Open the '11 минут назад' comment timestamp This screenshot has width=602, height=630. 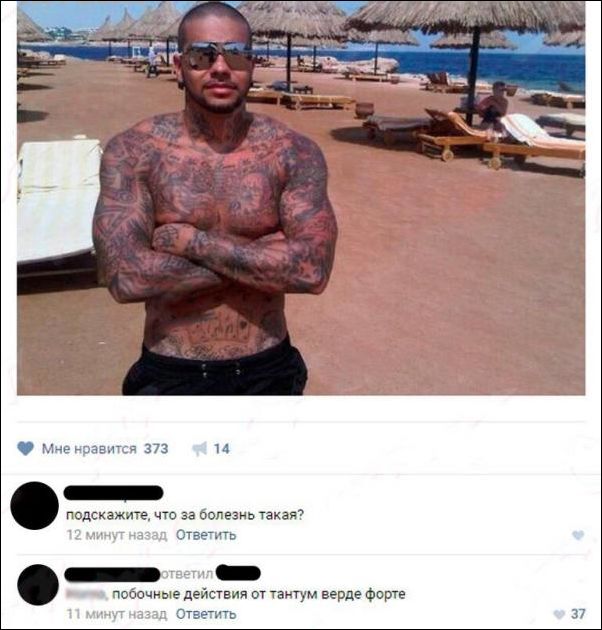[117, 614]
